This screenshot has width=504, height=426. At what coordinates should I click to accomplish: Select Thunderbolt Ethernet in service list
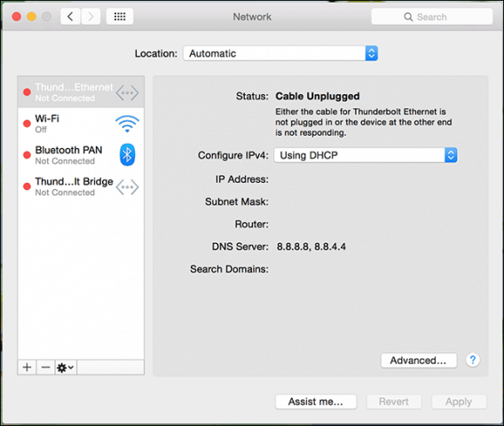tap(81, 92)
